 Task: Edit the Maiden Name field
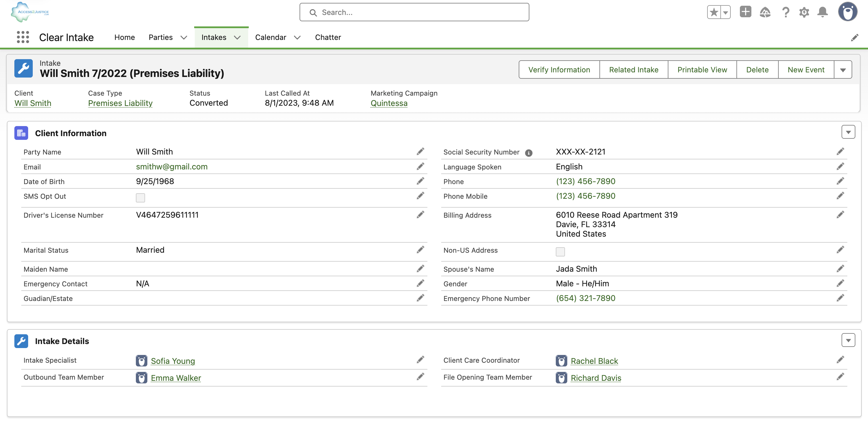420,269
